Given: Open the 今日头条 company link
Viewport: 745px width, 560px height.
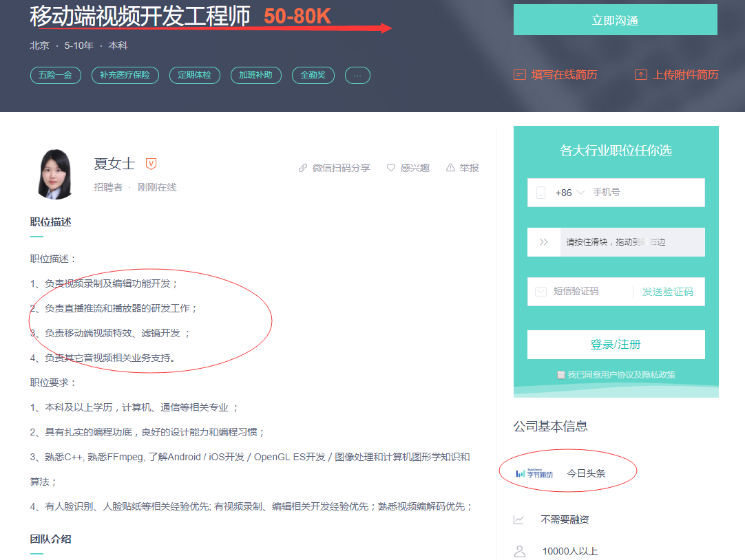Looking at the screenshot, I should coord(587,473).
